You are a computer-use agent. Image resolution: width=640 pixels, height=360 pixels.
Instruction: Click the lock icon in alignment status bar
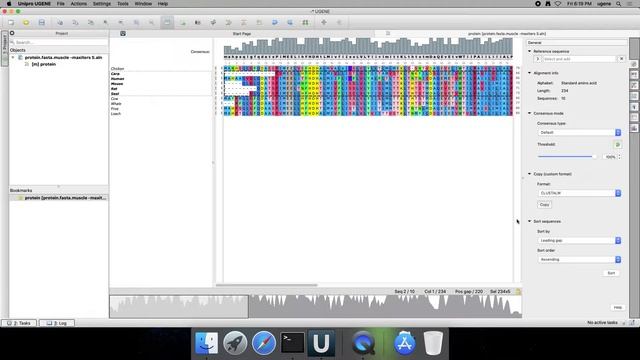coord(518,291)
